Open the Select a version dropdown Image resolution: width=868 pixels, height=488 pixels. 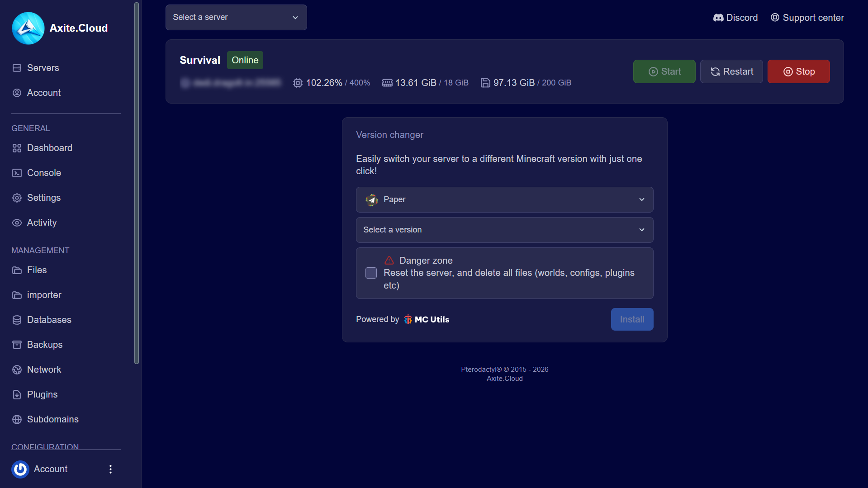(x=504, y=230)
